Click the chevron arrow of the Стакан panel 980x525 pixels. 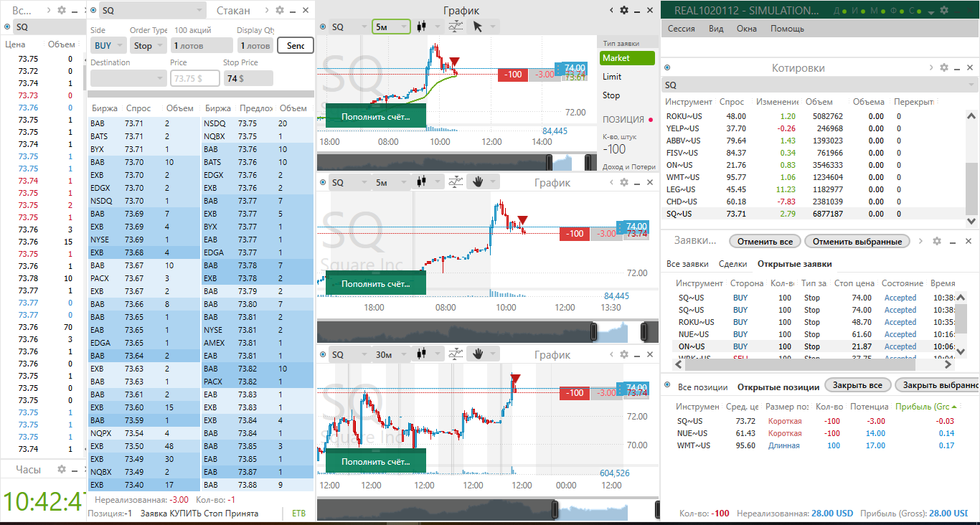coord(267,10)
